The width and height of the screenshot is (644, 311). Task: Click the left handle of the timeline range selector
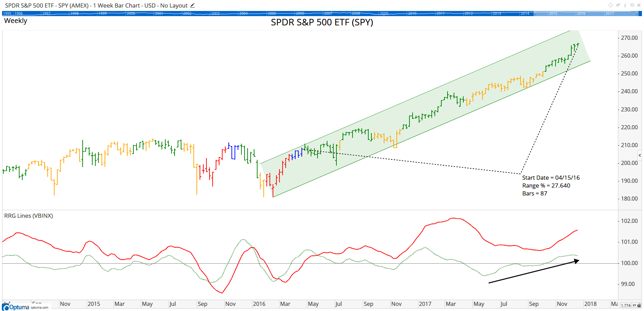coord(534,13)
